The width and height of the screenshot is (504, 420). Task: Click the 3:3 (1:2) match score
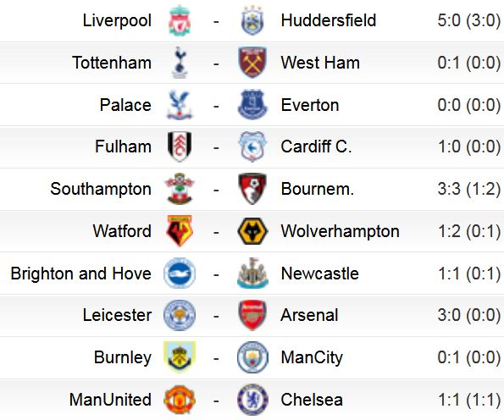point(469,189)
